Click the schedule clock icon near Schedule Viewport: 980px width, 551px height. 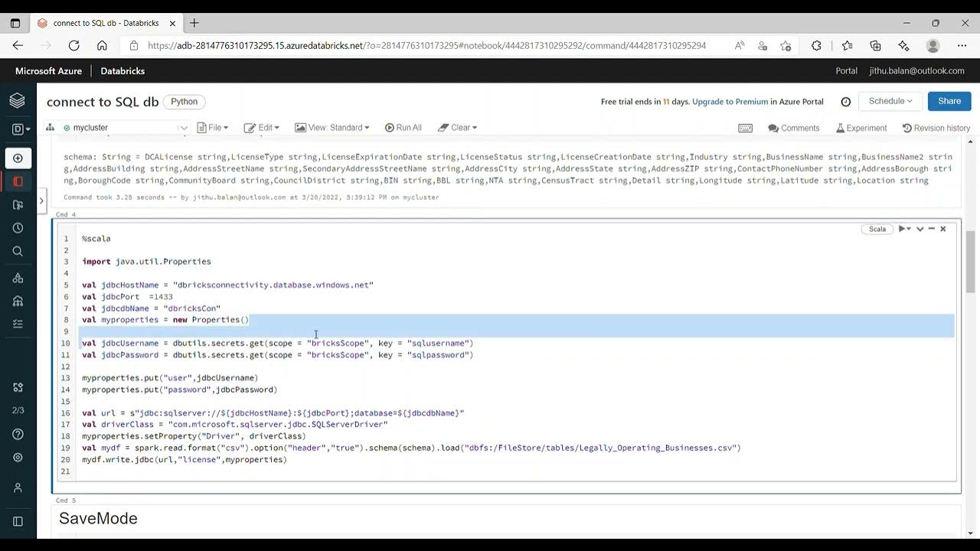pos(846,102)
